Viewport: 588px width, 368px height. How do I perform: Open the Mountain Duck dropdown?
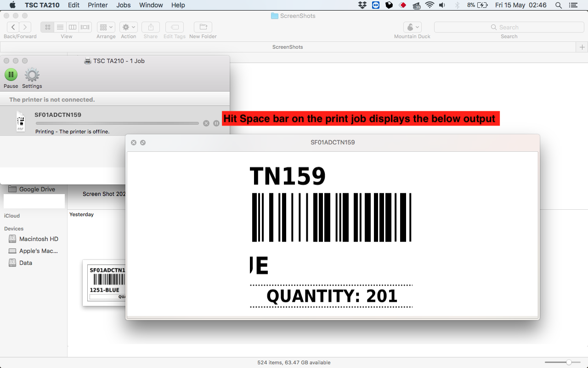pos(412,27)
